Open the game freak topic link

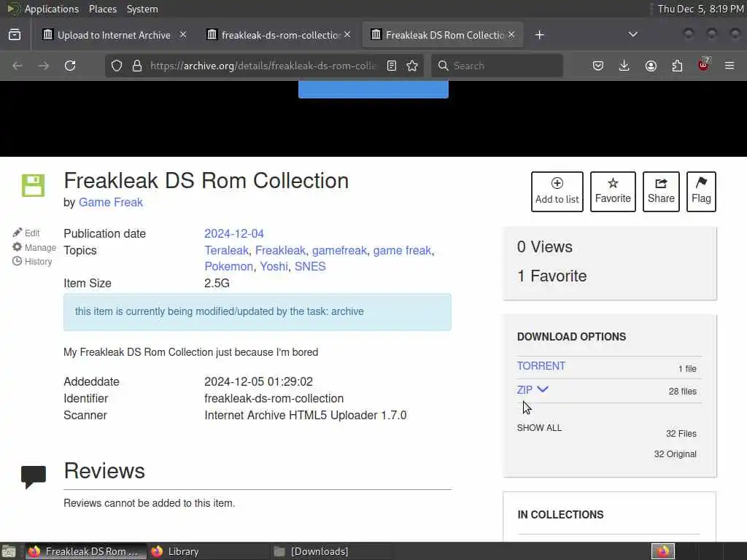pyautogui.click(x=402, y=251)
